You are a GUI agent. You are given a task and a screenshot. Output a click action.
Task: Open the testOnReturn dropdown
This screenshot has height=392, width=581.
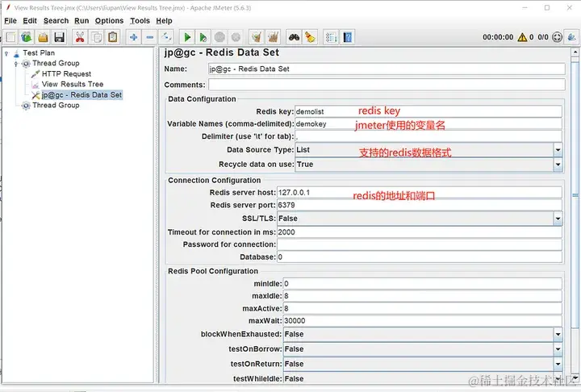click(x=558, y=364)
